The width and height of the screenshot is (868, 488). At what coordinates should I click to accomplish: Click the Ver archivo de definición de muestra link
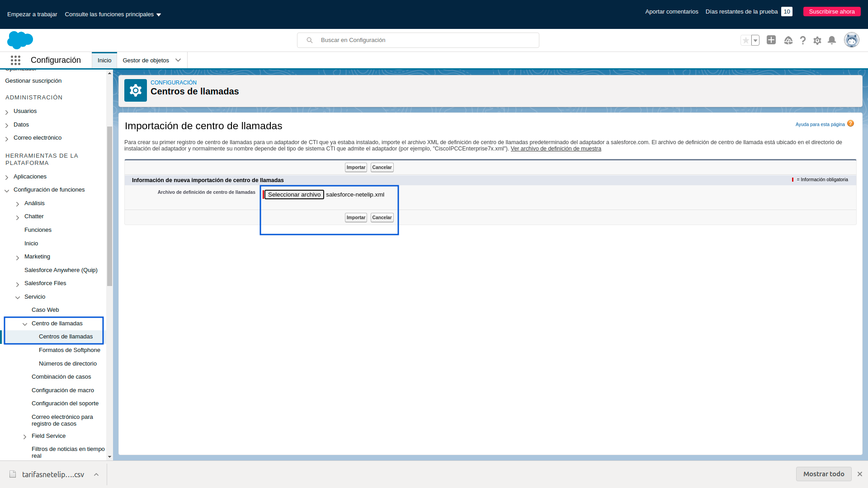(556, 148)
